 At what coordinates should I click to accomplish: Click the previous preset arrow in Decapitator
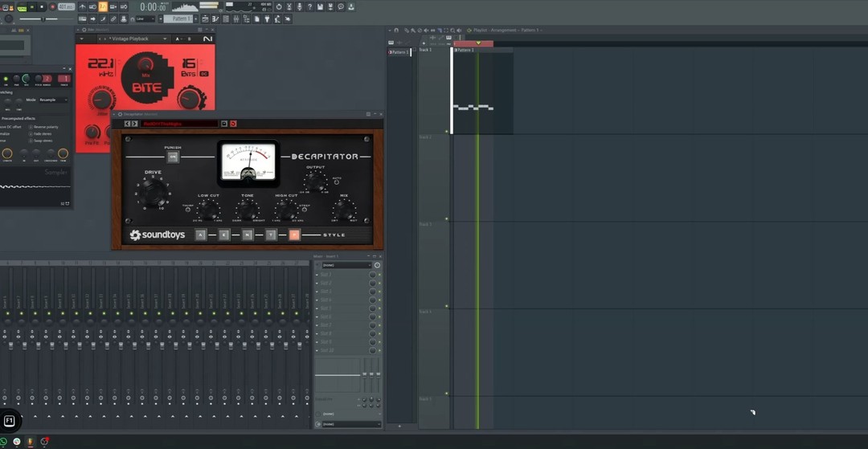pyautogui.click(x=127, y=124)
